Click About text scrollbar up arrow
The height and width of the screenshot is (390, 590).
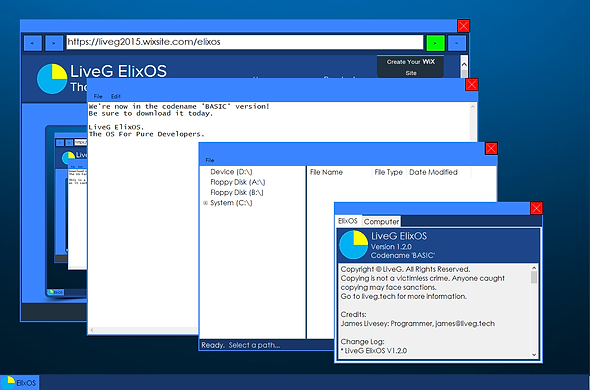(x=534, y=268)
